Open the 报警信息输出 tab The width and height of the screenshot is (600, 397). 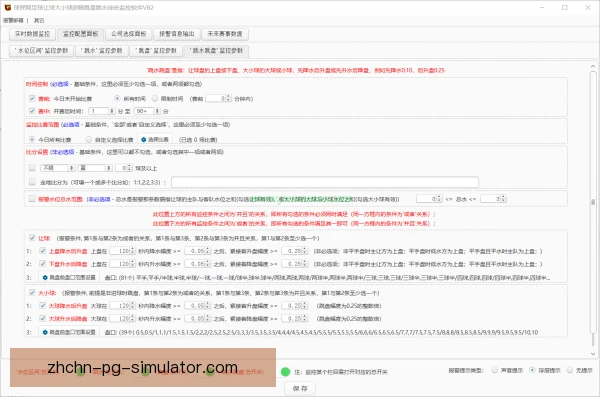click(177, 34)
